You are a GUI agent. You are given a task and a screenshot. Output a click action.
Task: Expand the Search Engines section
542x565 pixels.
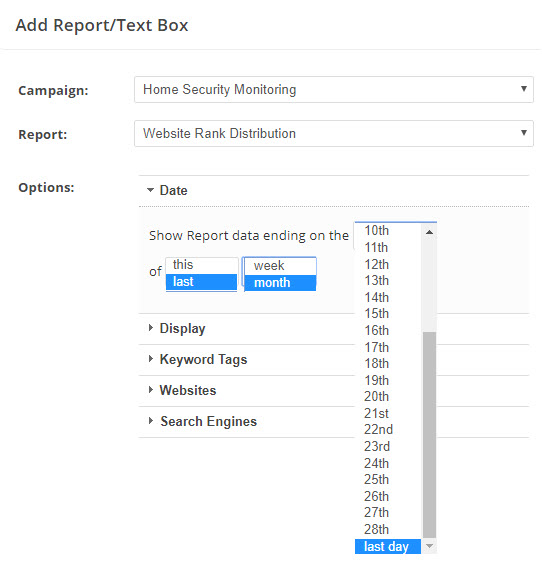pyautogui.click(x=203, y=421)
